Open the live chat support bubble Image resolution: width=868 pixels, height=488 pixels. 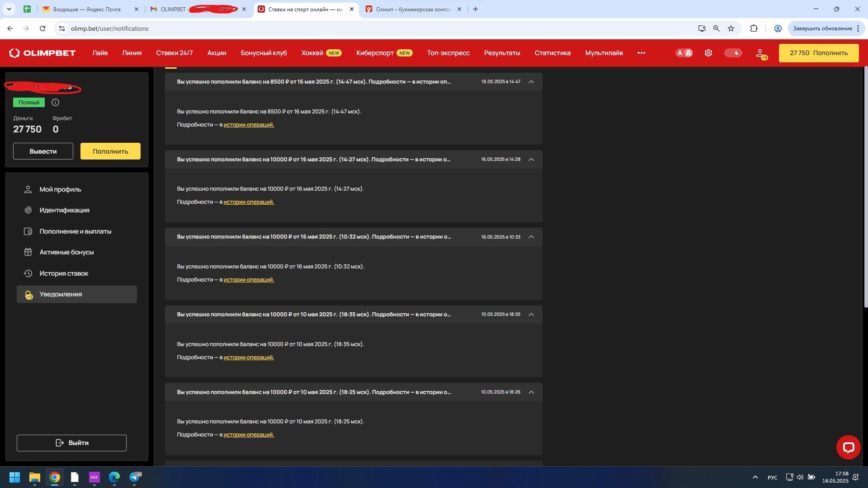point(848,447)
